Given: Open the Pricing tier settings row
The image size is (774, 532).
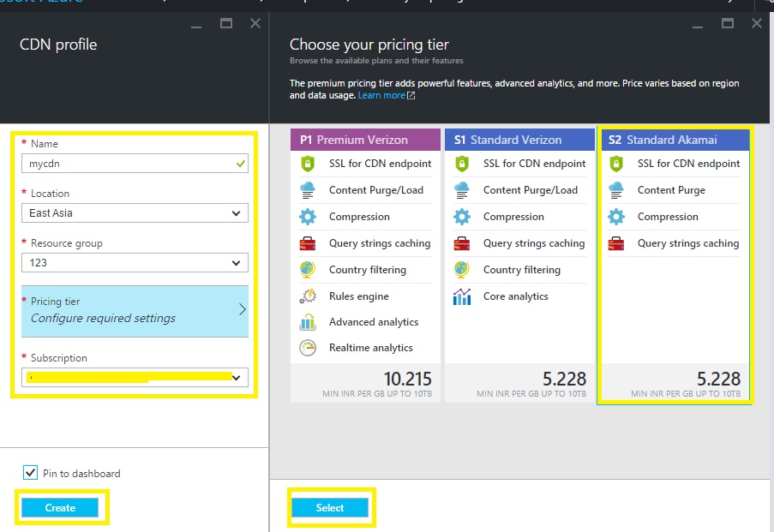Looking at the screenshot, I should coord(135,311).
